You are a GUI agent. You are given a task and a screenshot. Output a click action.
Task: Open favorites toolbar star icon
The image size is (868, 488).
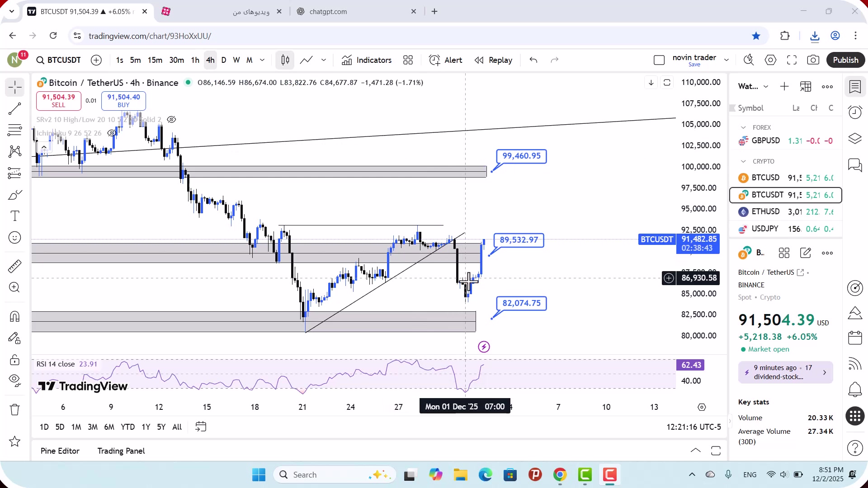click(x=15, y=441)
